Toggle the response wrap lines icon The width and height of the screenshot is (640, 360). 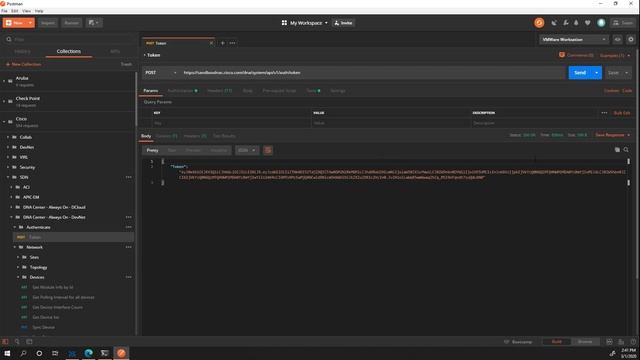point(268,150)
